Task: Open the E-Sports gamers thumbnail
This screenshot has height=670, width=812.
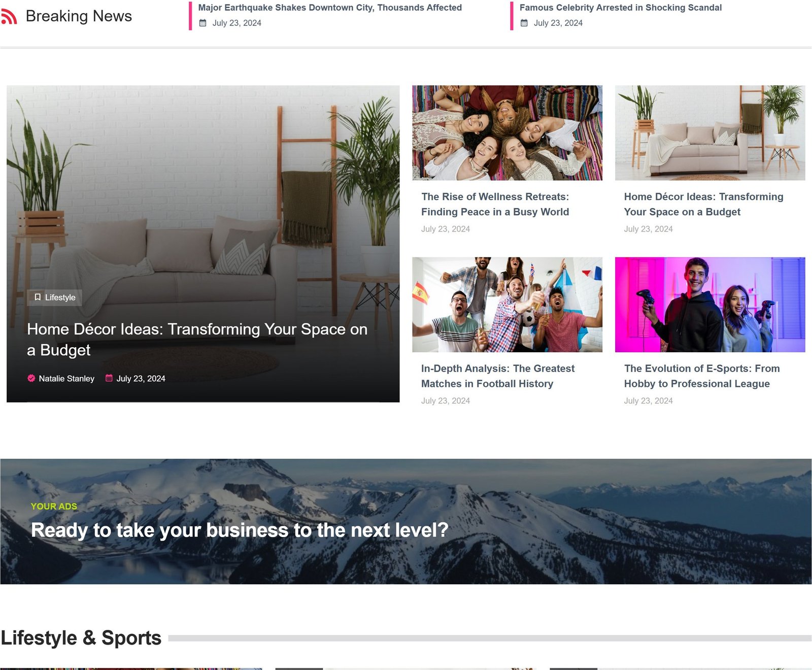Action: click(709, 305)
